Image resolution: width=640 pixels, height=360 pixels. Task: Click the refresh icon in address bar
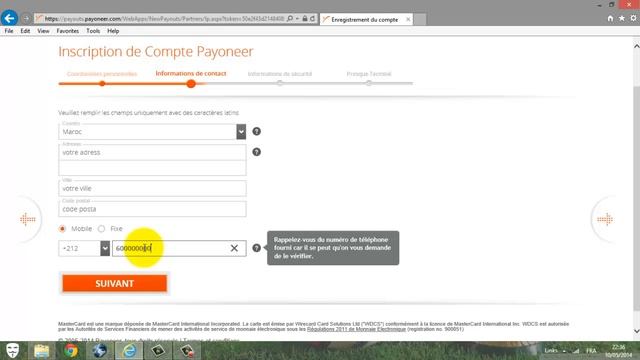(313, 19)
